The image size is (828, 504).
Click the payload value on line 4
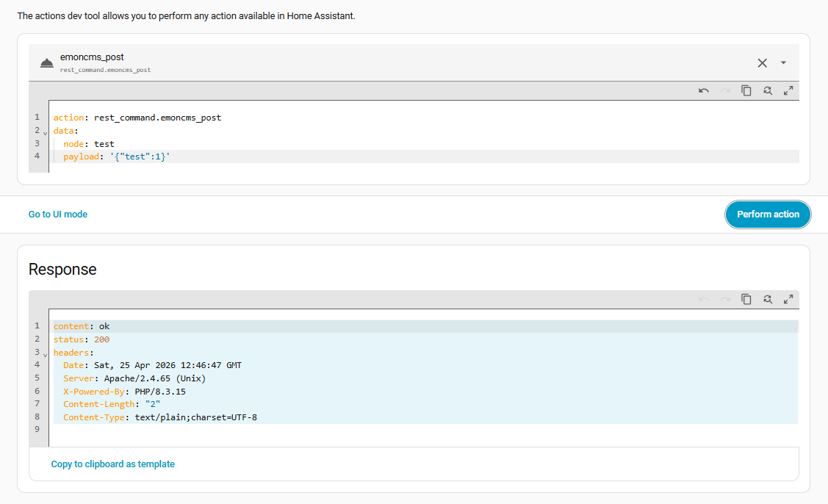(x=140, y=156)
